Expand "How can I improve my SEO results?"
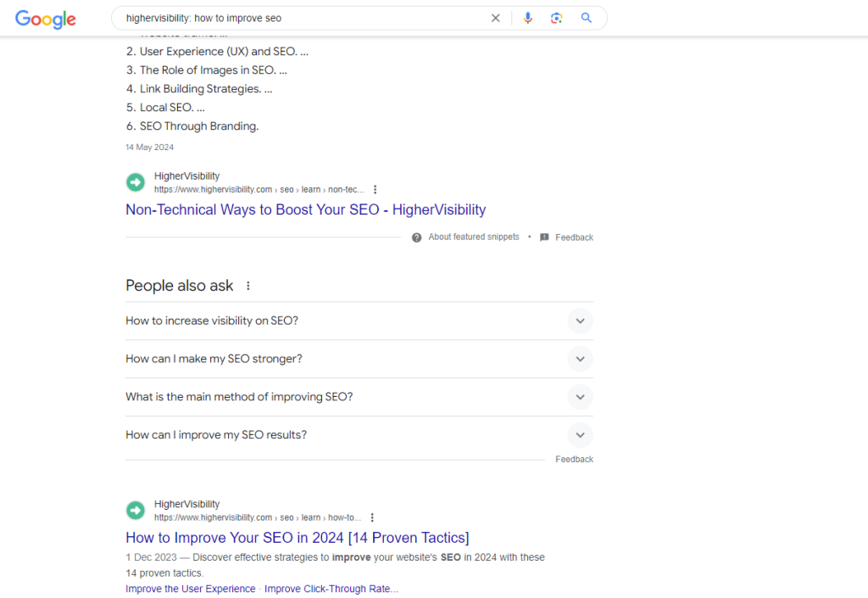Image resolution: width=868 pixels, height=598 pixels. (580, 435)
